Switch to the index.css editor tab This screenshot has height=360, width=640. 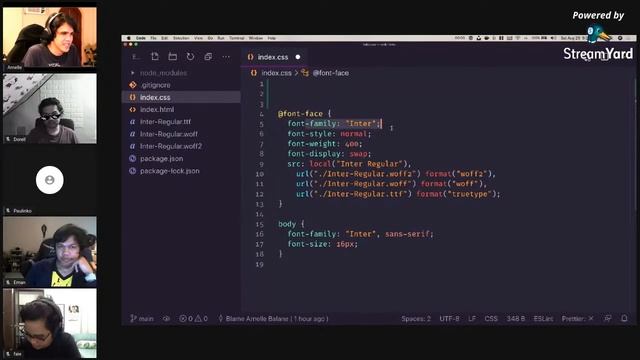pyautogui.click(x=273, y=57)
